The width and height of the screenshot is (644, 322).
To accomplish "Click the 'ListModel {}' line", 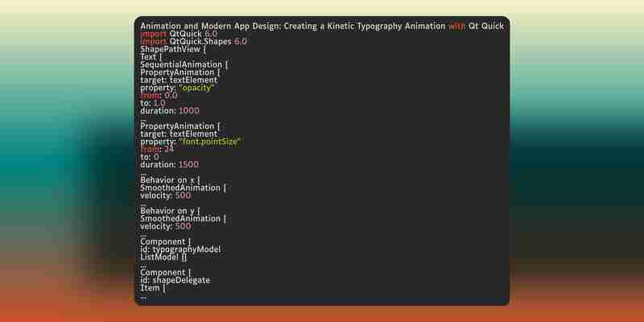I will 163,257.
